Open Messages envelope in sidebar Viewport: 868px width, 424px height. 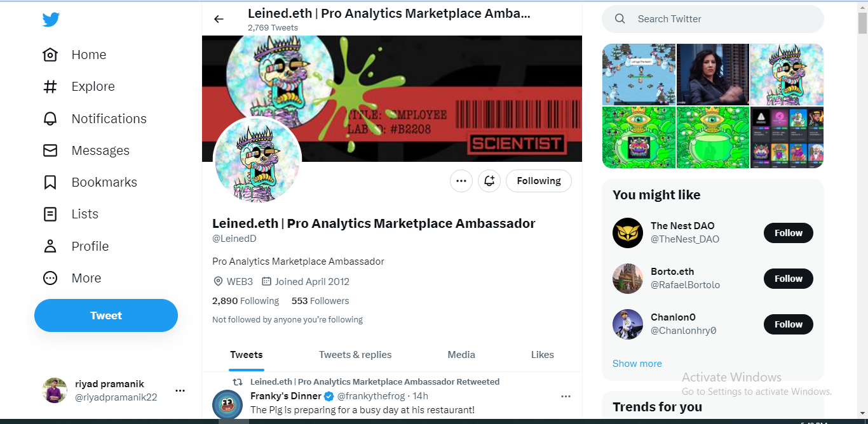pyautogui.click(x=50, y=150)
